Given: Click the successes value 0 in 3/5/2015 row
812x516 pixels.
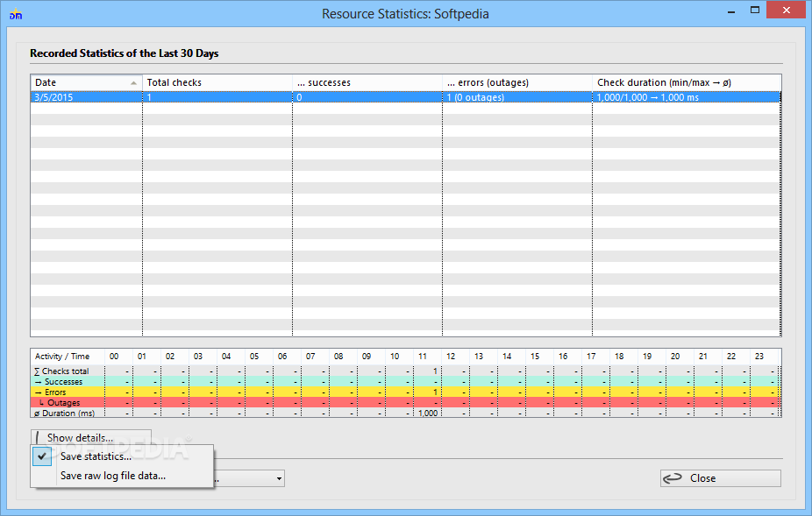Looking at the screenshot, I should pyautogui.click(x=367, y=97).
